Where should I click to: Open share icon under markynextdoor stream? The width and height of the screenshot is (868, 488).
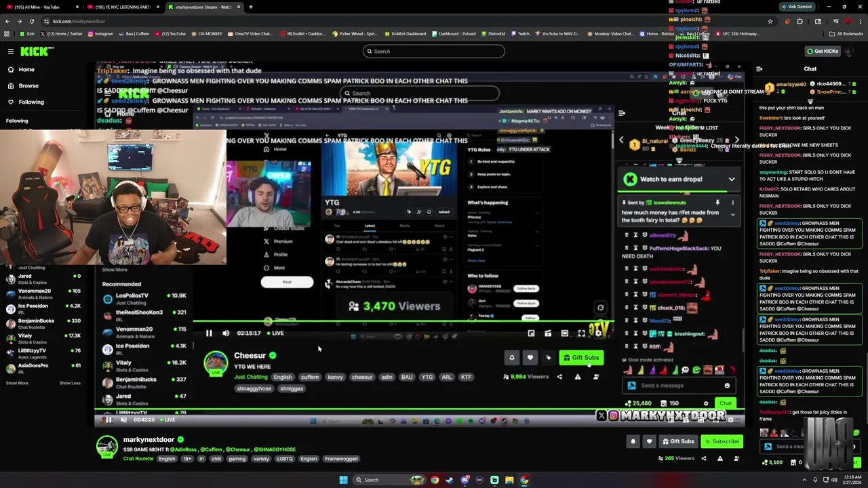pos(703,459)
